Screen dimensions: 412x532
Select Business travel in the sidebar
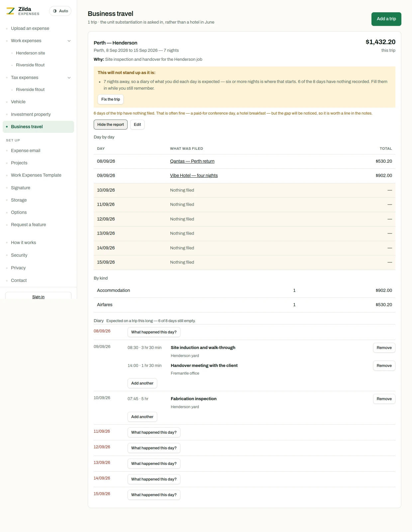(38, 127)
